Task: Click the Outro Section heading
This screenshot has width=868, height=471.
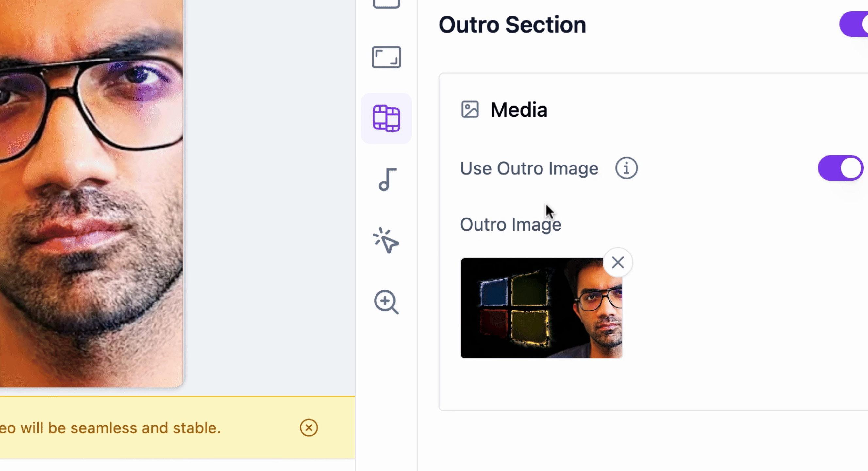Action: [512, 25]
